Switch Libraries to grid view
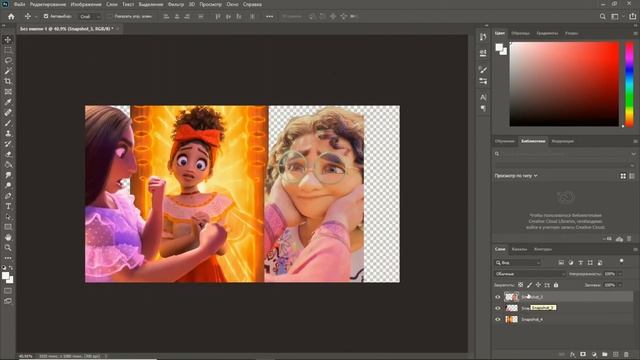Viewport: 640px width, 360px height. point(623,176)
